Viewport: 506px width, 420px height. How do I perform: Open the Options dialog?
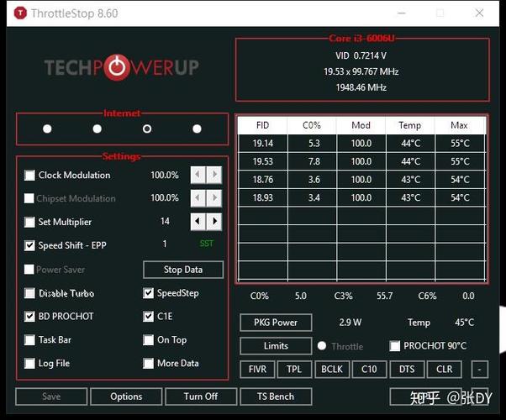point(126,396)
